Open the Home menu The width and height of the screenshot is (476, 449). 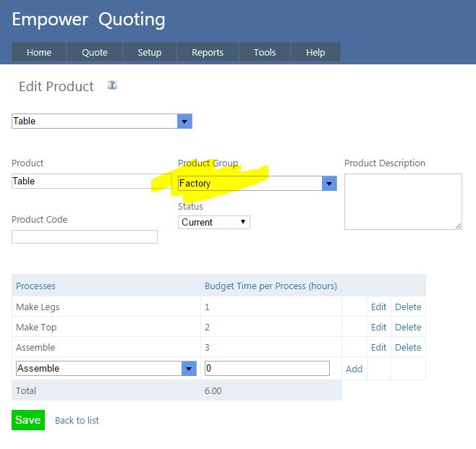[39, 52]
